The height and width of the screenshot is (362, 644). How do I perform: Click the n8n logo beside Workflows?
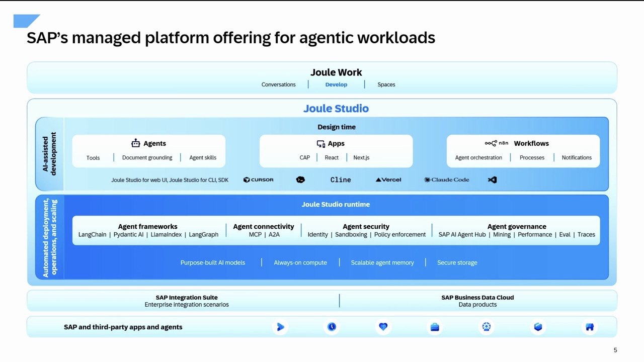coord(497,143)
